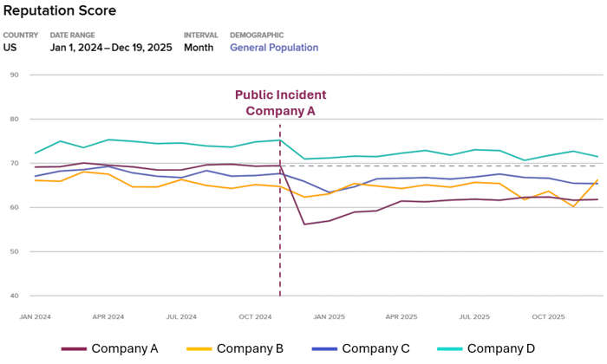Click the JUL 2024 x-axis label
The image size is (607, 364).
coord(181,317)
